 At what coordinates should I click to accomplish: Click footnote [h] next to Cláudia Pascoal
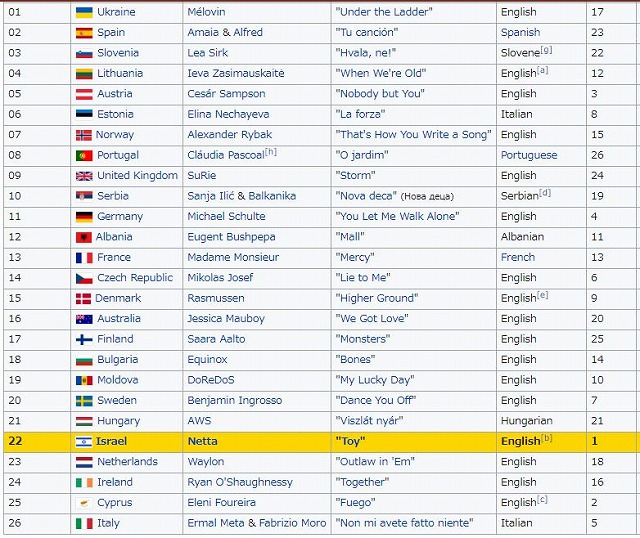pos(271,152)
